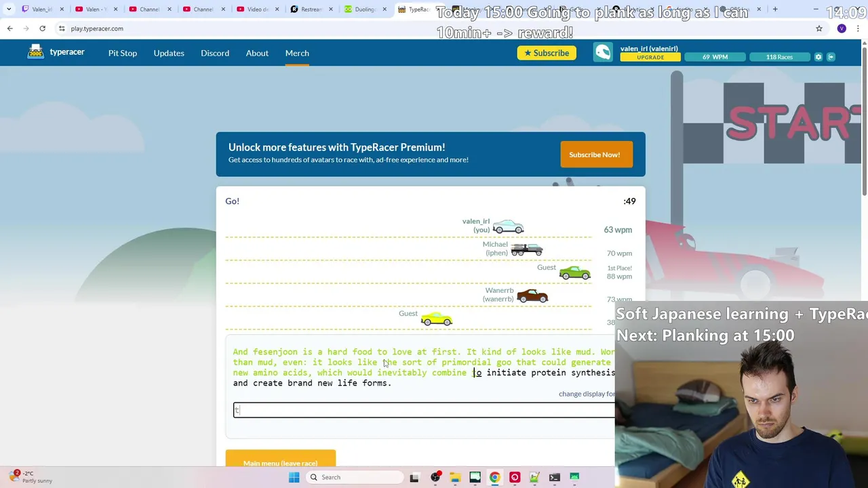Click the valen_irl (you) white car
The image size is (868, 488).
click(508, 226)
